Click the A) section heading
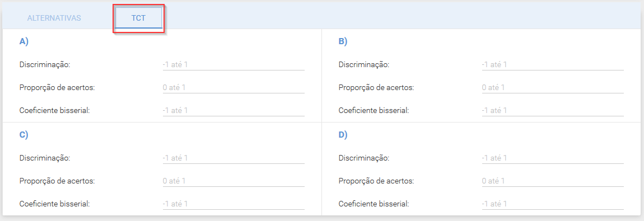644x221 pixels. point(24,41)
